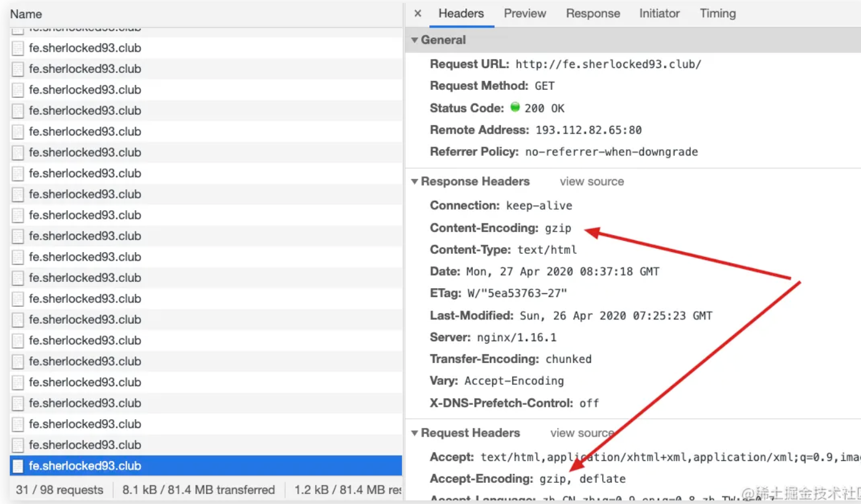Click the 31 / 98 requests status text
The height and width of the screenshot is (504, 861).
click(x=59, y=490)
